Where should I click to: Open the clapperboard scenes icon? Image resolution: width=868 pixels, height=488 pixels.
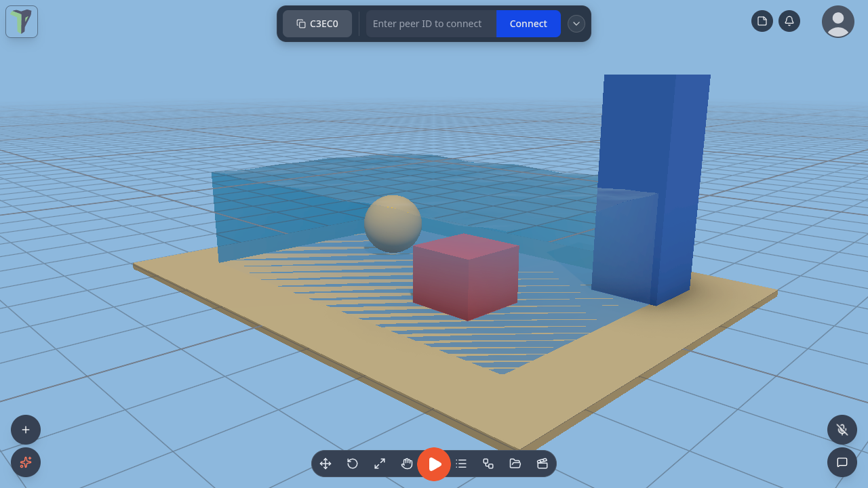pyautogui.click(x=542, y=464)
